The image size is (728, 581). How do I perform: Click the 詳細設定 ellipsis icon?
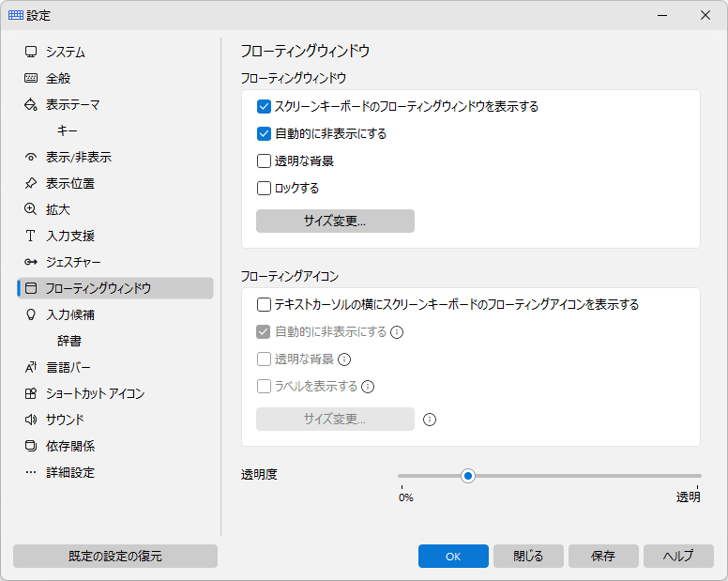(31, 472)
